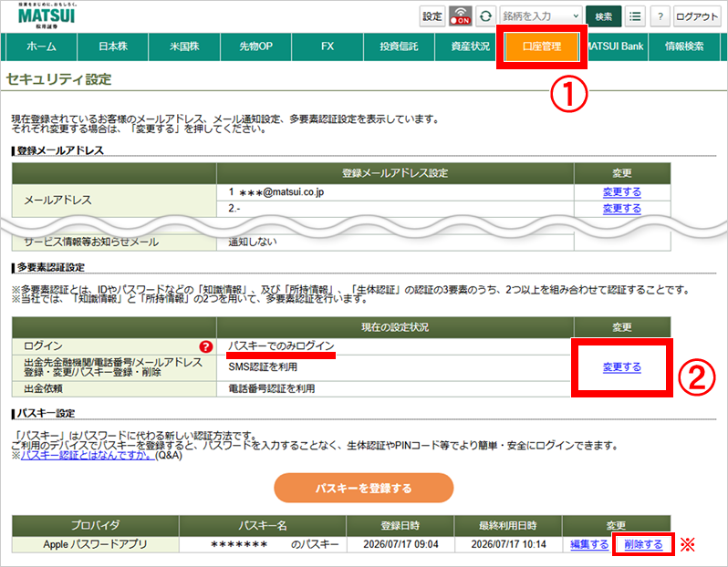Image resolution: width=728 pixels, height=567 pixels.
Task: Click the サービス情報等お知らせメール row label
Action: 91,242
